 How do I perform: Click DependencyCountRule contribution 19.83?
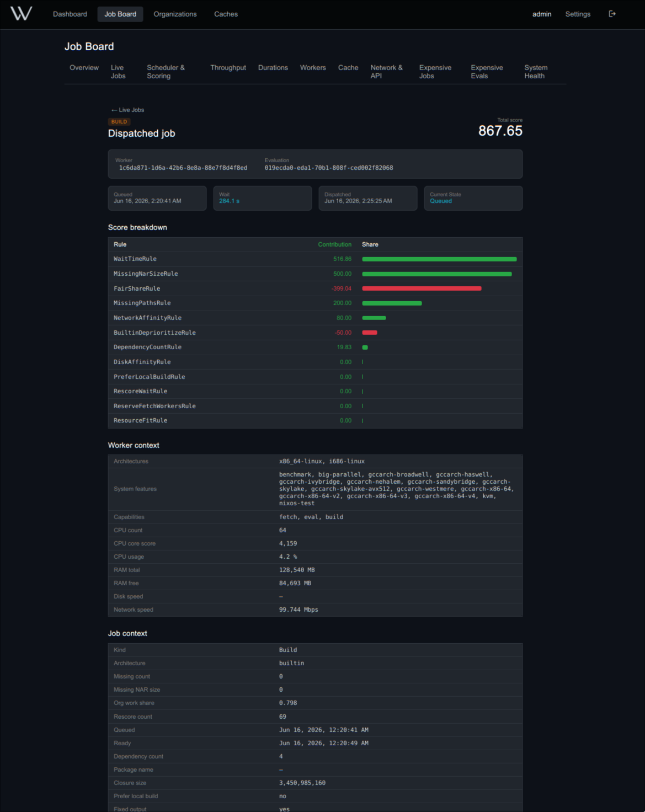click(344, 348)
